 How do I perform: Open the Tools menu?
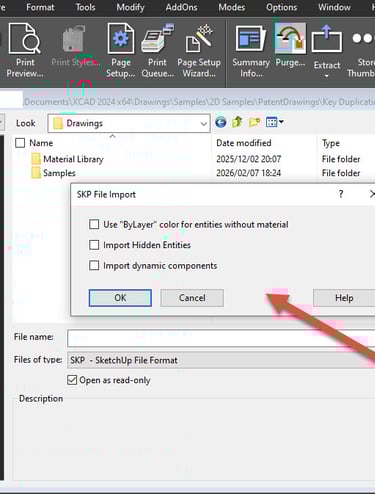tap(85, 7)
